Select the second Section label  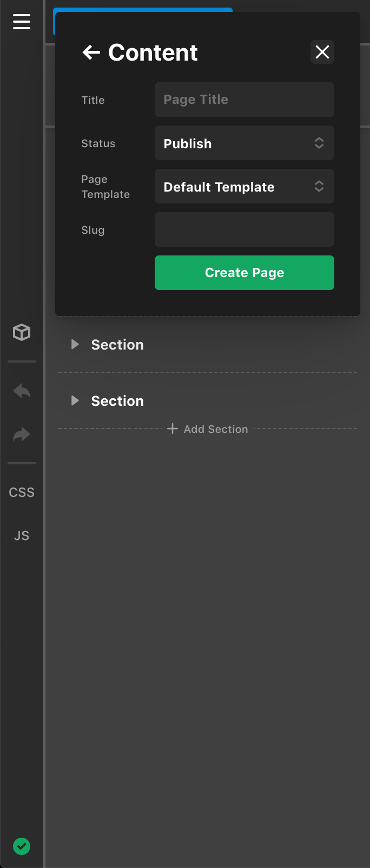(x=117, y=401)
